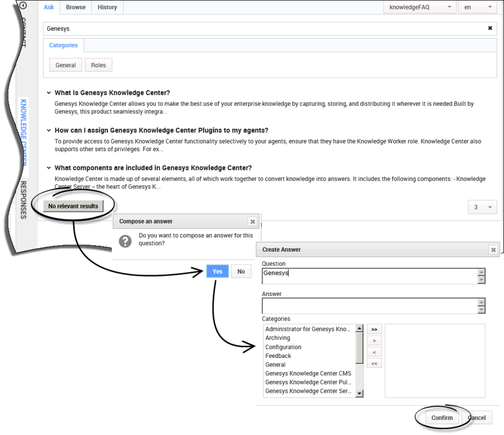This screenshot has width=504, height=435.
Task: Open the RESPONSES side tab
Action: [x=23, y=200]
